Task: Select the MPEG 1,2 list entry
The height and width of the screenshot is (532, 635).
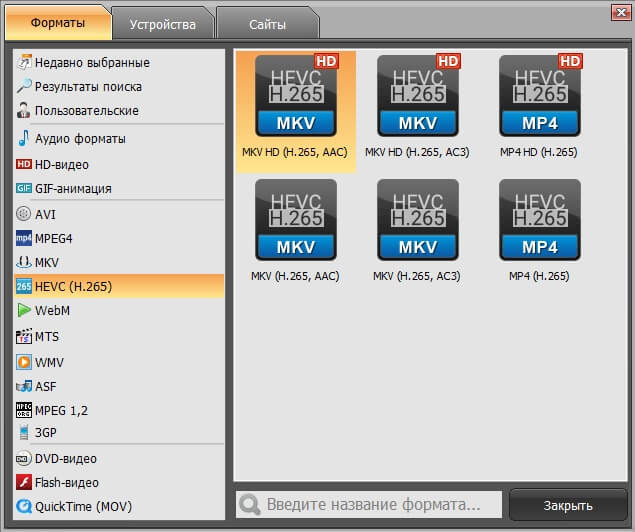Action: (x=119, y=410)
